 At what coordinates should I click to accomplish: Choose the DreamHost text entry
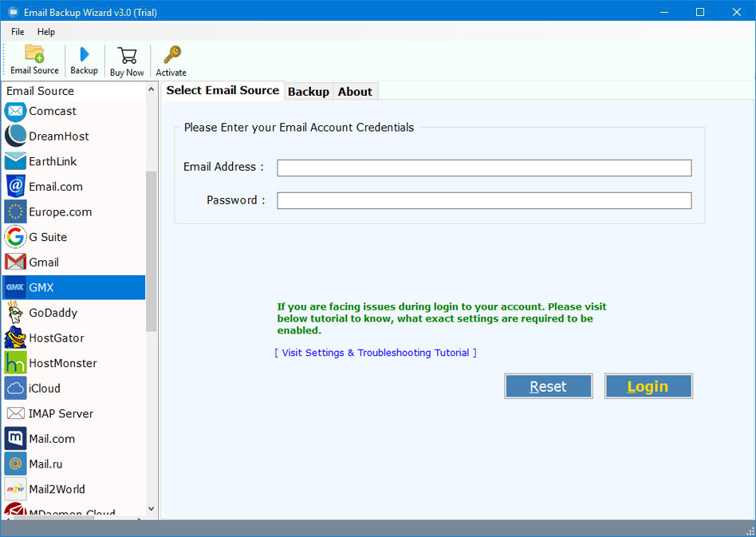[59, 136]
